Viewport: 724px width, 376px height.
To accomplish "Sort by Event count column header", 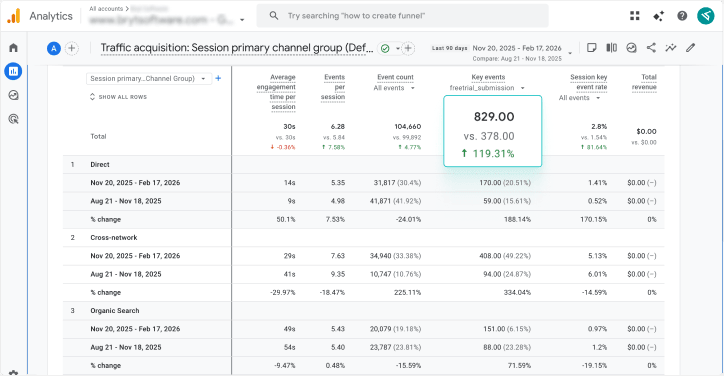I will [395, 77].
